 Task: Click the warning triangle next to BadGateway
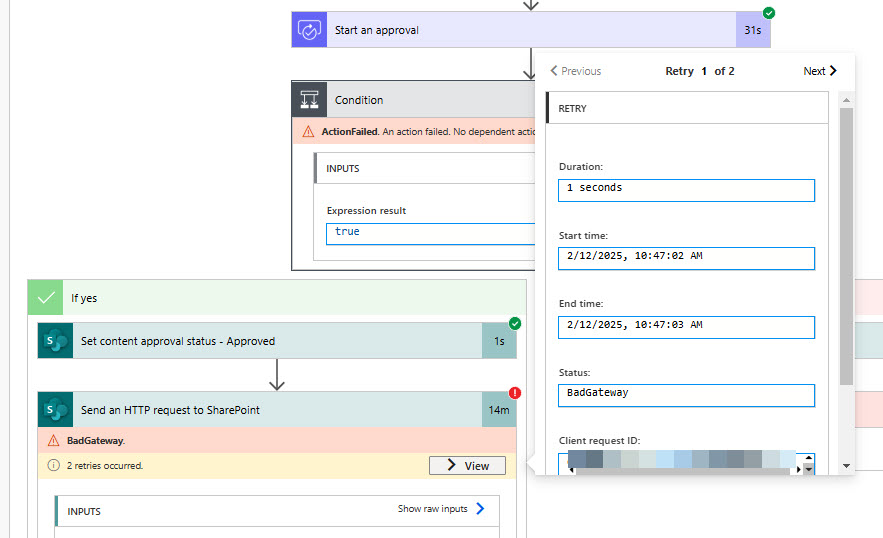tap(53, 441)
